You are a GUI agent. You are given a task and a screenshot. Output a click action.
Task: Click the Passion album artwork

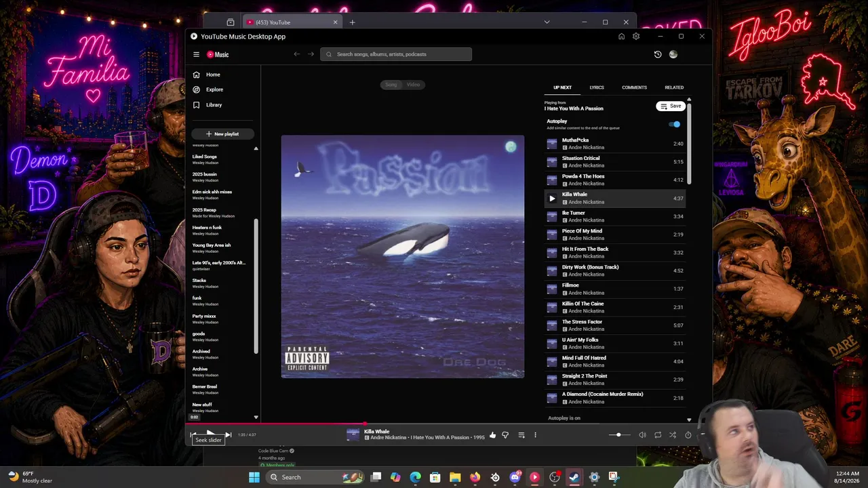click(403, 256)
